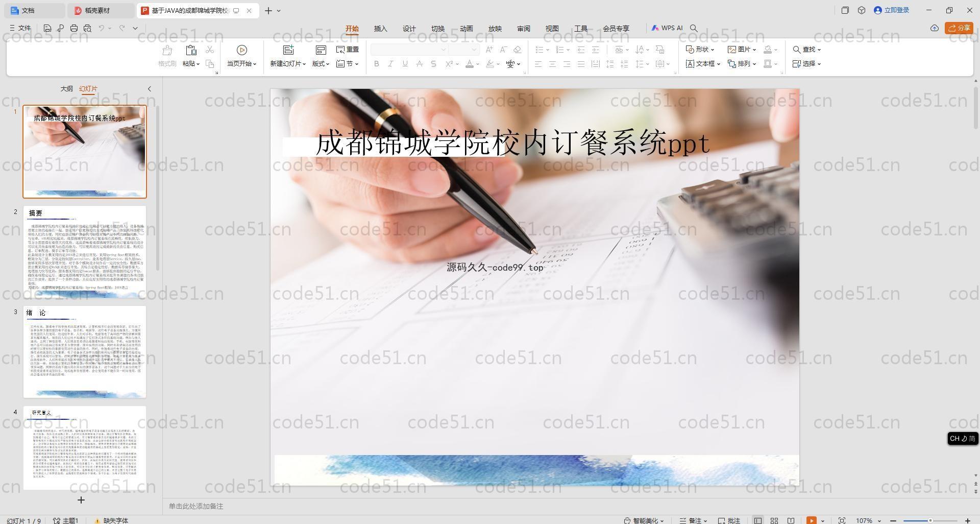
Task: Click the notes field 单击此处添加备注
Action: [196, 506]
